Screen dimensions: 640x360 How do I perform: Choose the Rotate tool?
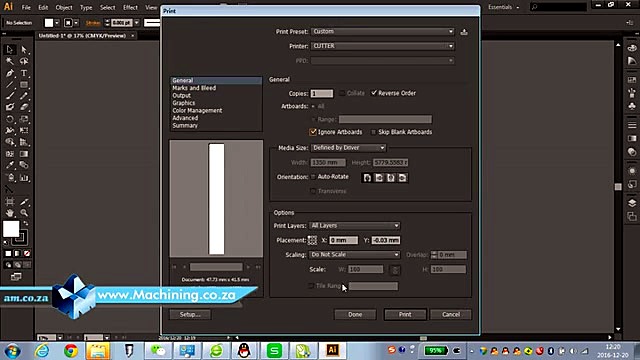(10, 119)
